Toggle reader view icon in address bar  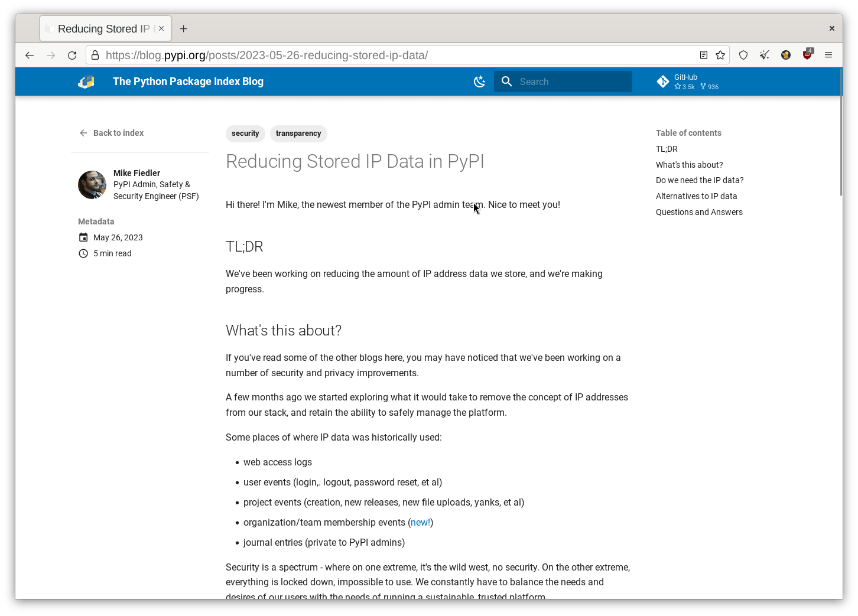pos(704,55)
